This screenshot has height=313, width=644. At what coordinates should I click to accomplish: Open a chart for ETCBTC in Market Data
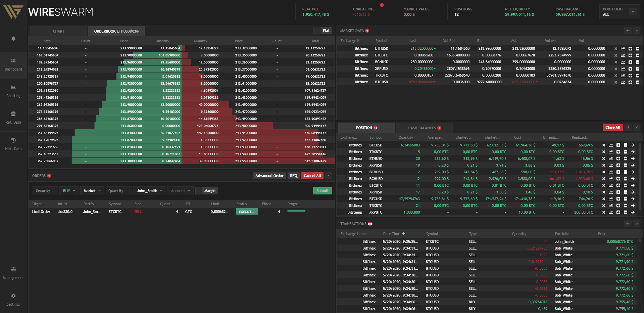click(623, 55)
